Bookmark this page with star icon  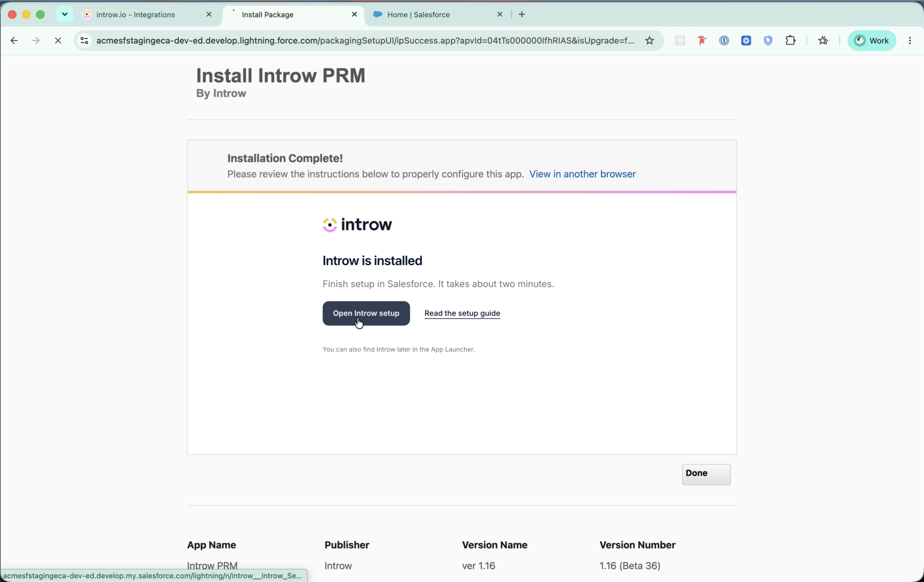(649, 41)
